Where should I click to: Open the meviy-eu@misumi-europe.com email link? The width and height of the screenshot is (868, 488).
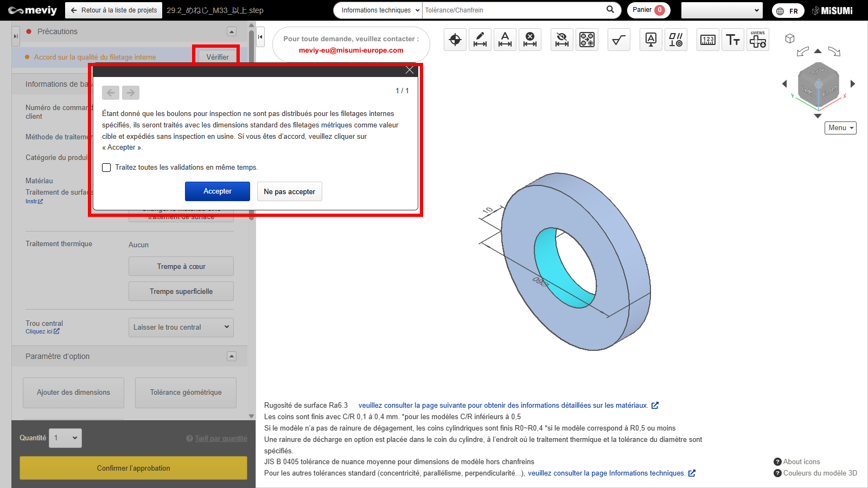(351, 50)
